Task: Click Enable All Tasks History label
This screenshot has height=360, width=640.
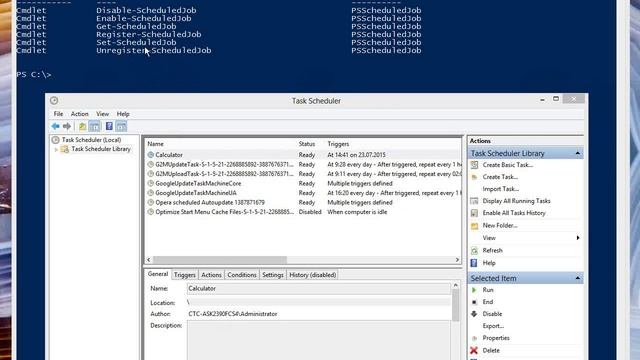Action: click(514, 213)
